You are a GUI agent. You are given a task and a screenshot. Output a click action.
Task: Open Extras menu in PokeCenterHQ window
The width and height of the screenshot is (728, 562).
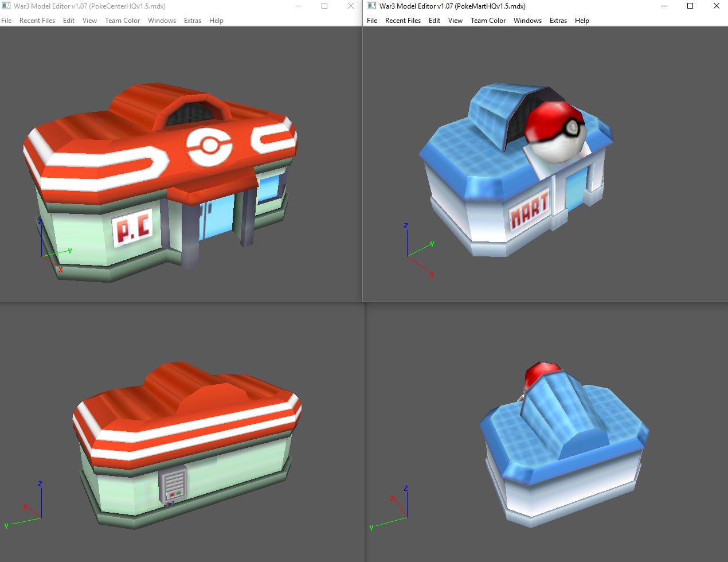(193, 21)
